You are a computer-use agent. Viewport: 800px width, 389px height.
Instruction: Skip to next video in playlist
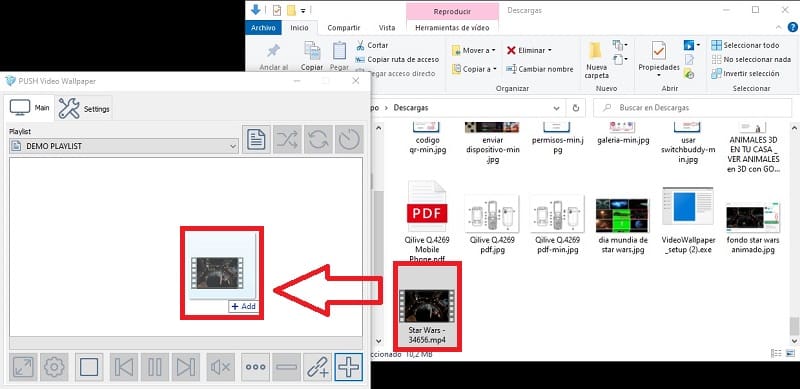(x=186, y=367)
